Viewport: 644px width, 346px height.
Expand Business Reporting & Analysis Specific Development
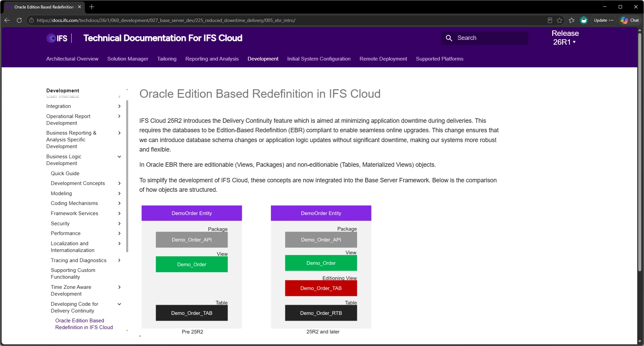tap(119, 133)
